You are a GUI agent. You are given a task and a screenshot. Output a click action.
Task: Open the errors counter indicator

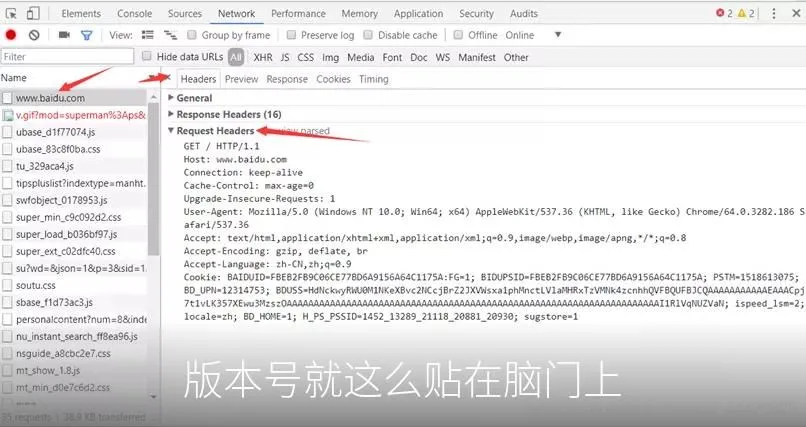(724, 13)
